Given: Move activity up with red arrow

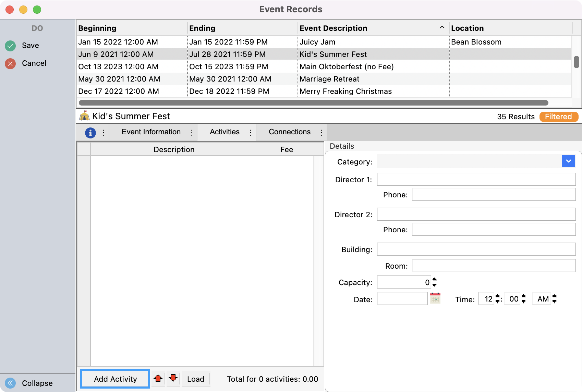Looking at the screenshot, I should pyautogui.click(x=158, y=378).
